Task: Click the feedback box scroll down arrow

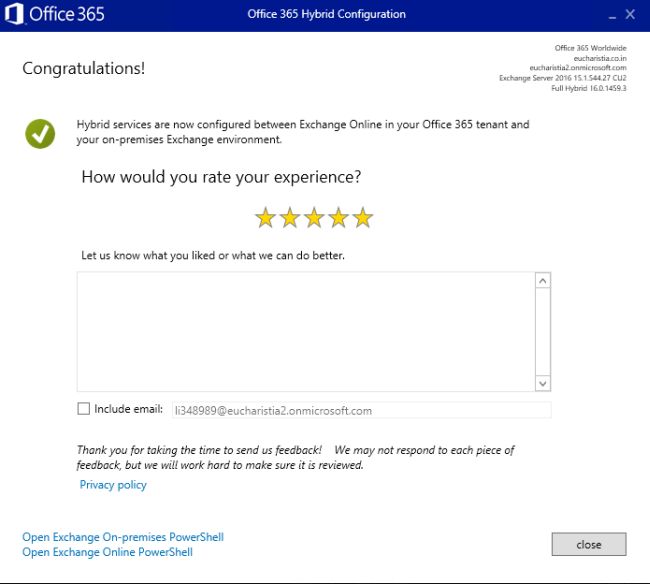Action: coord(543,383)
